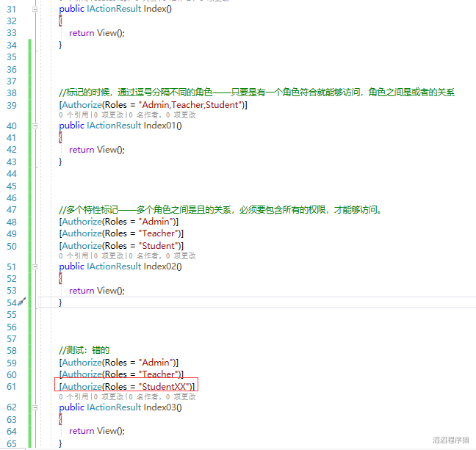Click the opening brace on line 52
The width and height of the screenshot is (476, 450).
point(60,278)
